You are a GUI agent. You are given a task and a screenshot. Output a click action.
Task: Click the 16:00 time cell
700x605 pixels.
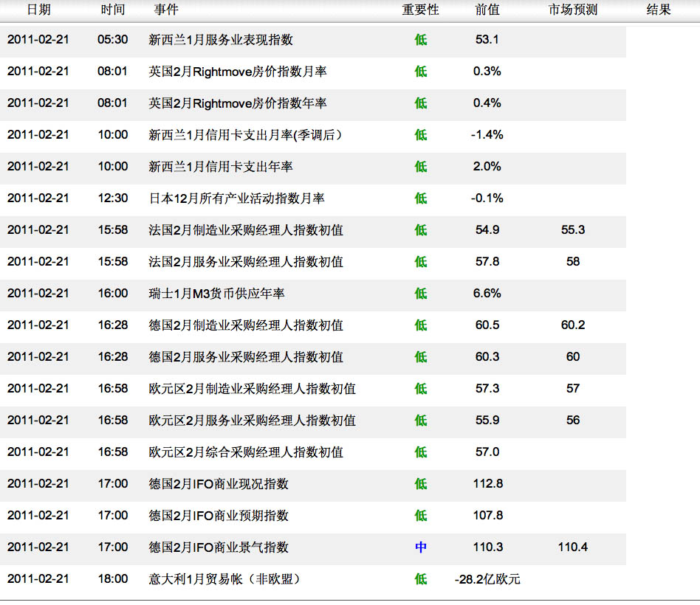click(x=112, y=293)
